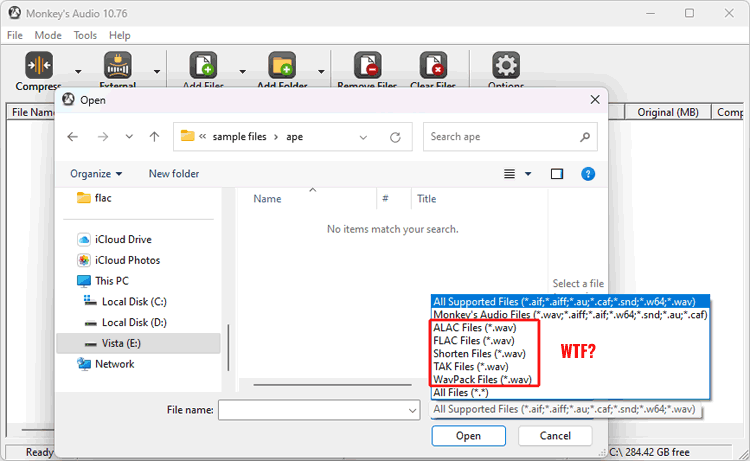
Task: Go back with the dialog's back arrow
Action: point(73,137)
